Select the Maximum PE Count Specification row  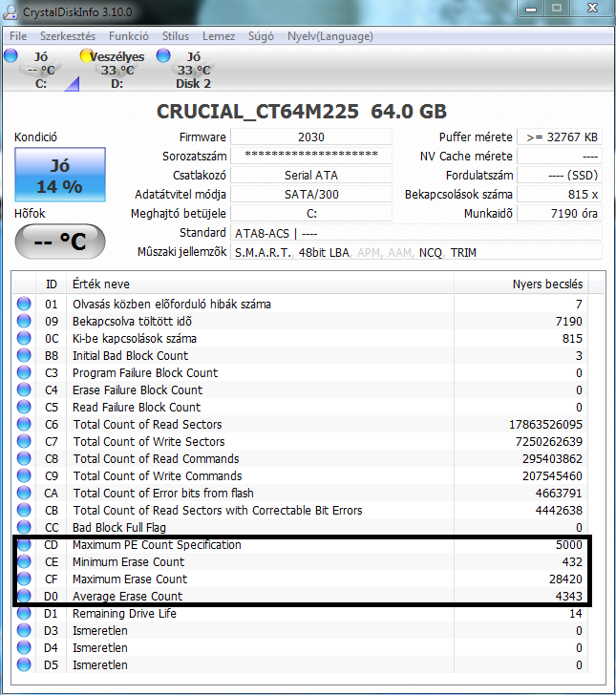pyautogui.click(x=300, y=545)
